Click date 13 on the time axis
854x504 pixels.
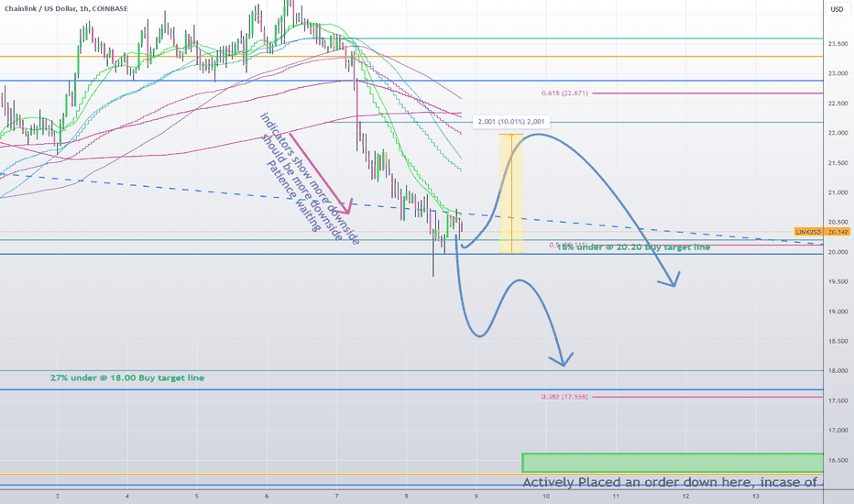pos(755,497)
